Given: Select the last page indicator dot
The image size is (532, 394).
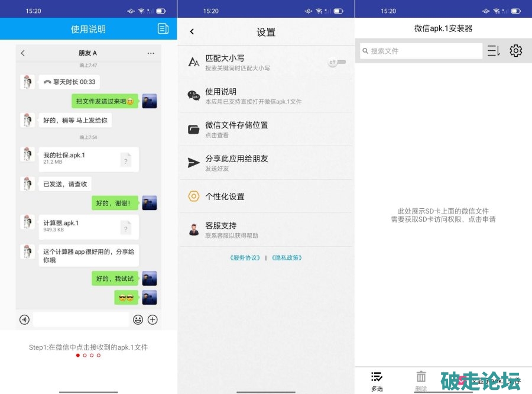Looking at the screenshot, I should pyautogui.click(x=99, y=356).
